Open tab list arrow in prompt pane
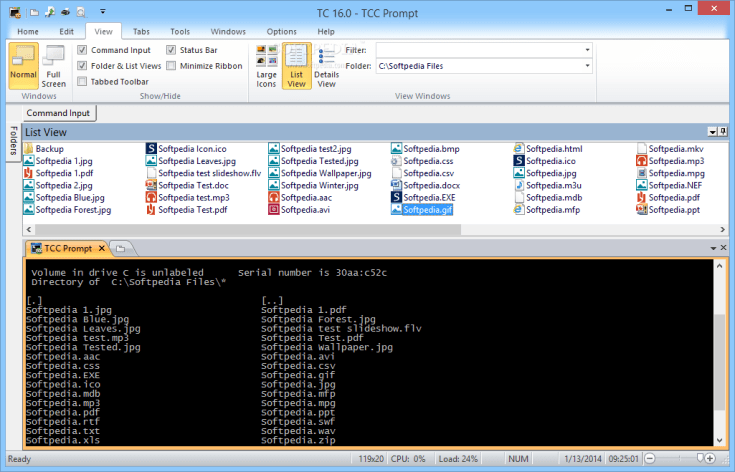This screenshot has width=735, height=472. [x=713, y=248]
